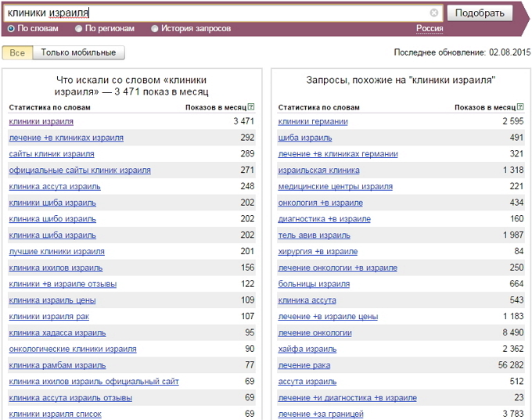Open 'лечение +в клиниках германии' link
Image resolution: width=532 pixels, height=420 pixels.
click(338, 154)
